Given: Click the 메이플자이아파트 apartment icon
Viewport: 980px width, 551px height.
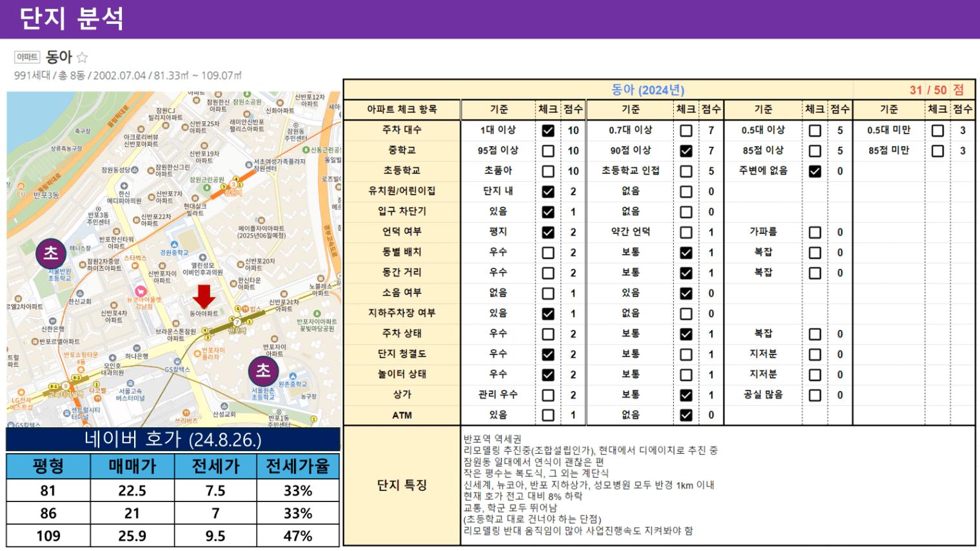Looking at the screenshot, I should (x=260, y=220).
